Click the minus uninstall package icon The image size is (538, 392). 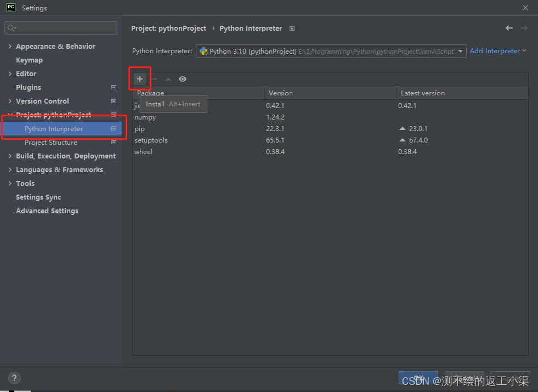pos(154,79)
